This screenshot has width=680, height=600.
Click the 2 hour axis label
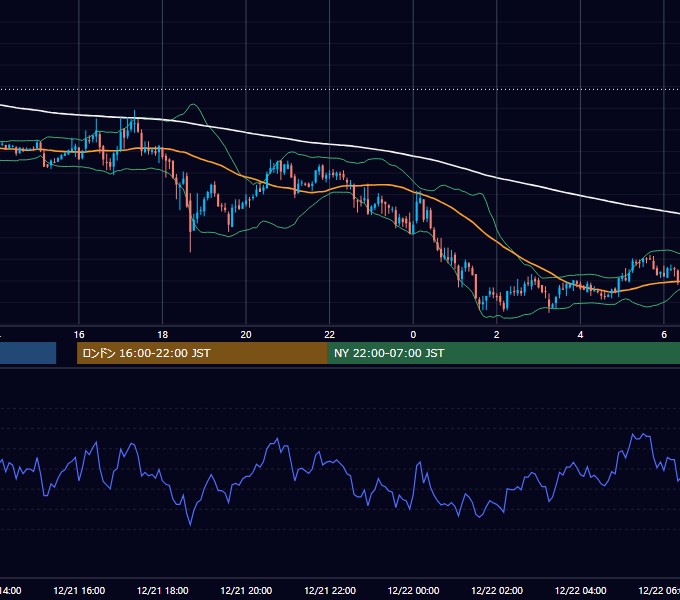[497, 335]
